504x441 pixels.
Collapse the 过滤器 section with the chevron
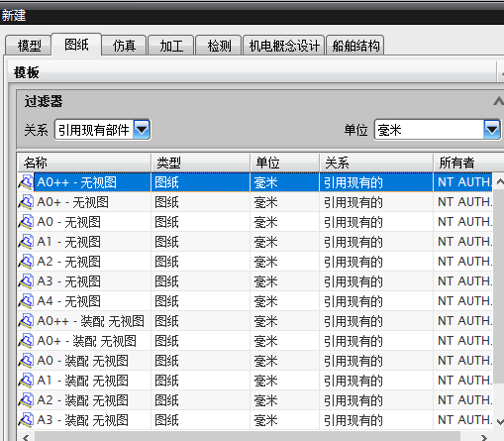tap(498, 101)
